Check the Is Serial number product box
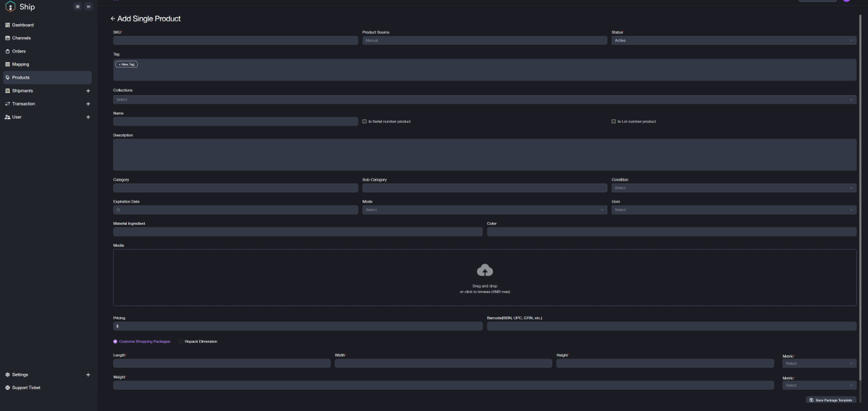This screenshot has height=411, width=868. (x=365, y=121)
